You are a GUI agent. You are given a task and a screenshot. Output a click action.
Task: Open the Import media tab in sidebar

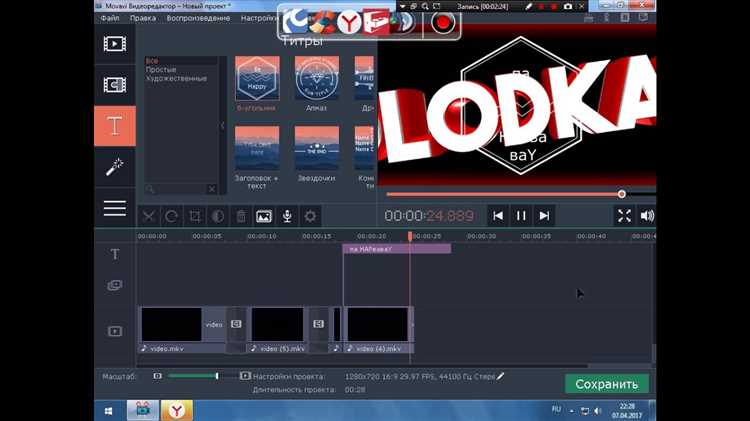115,44
